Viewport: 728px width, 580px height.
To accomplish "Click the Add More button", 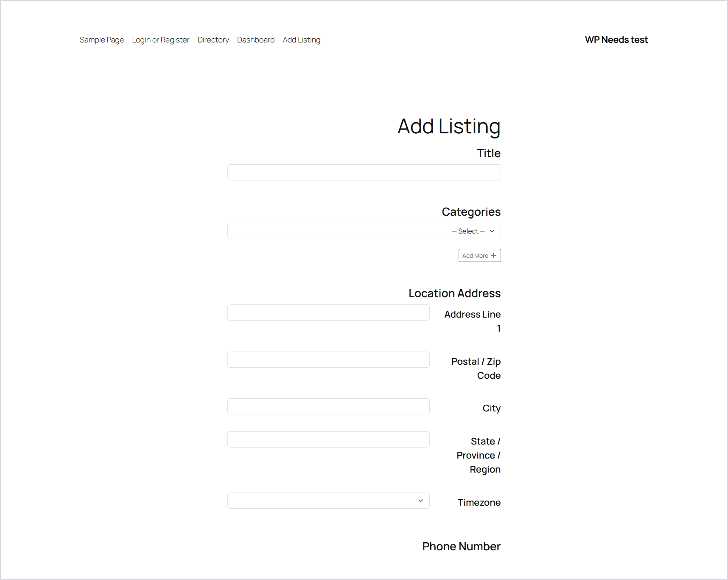I will (x=479, y=256).
